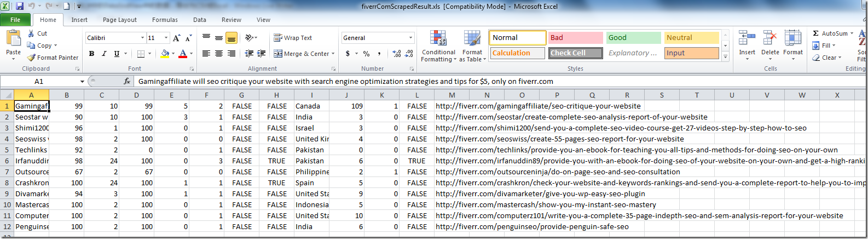Viewport: 868px width, 239px height.
Task: Expand the General number format dropdown
Action: pyautogui.click(x=410, y=38)
